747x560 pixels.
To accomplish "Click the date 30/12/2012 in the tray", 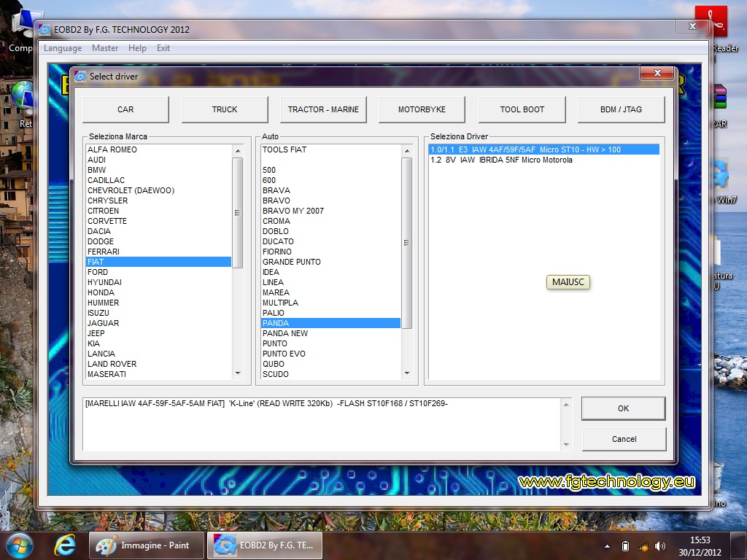I will pos(700,553).
